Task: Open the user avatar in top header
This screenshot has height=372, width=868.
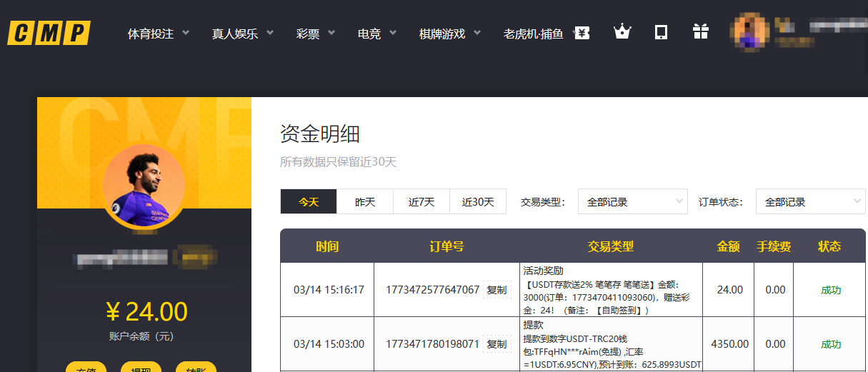Action: [749, 32]
